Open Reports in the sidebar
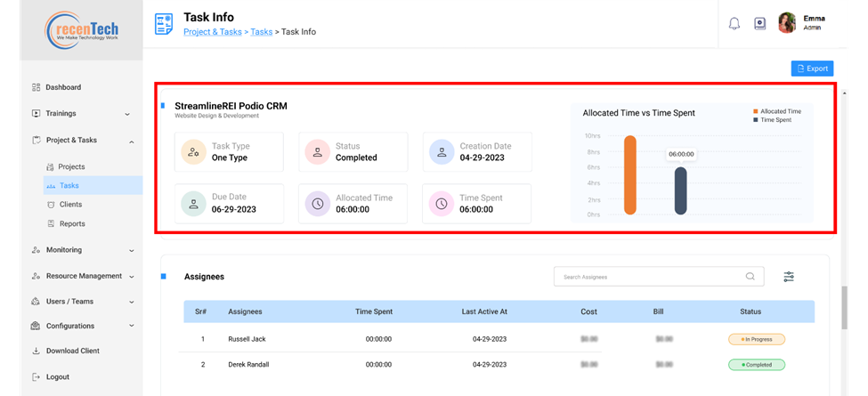The image size is (868, 396). click(x=72, y=224)
